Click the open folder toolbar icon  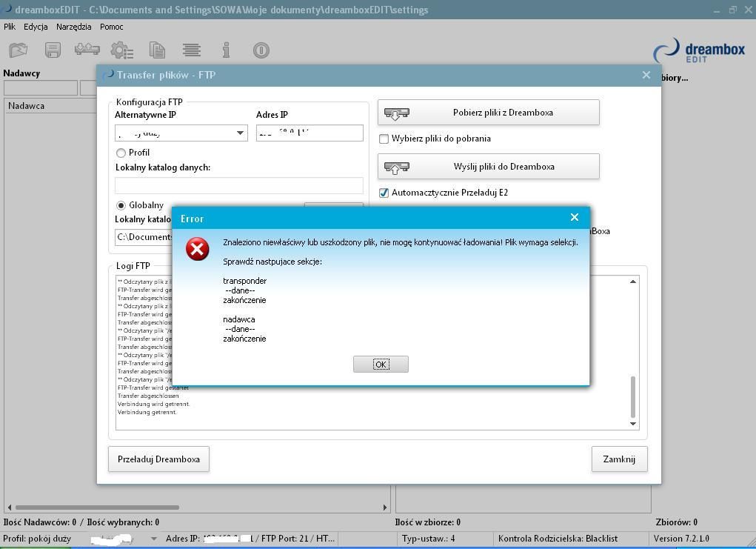(19, 50)
